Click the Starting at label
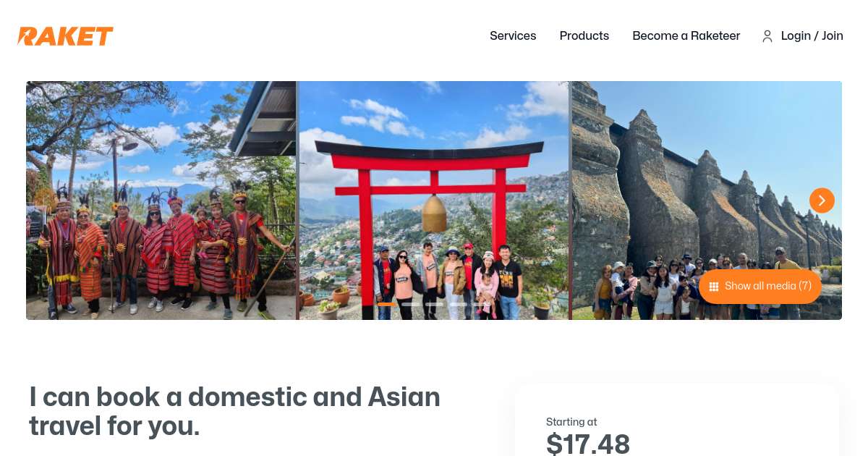Screen dimensions: 868x456 coord(571,422)
